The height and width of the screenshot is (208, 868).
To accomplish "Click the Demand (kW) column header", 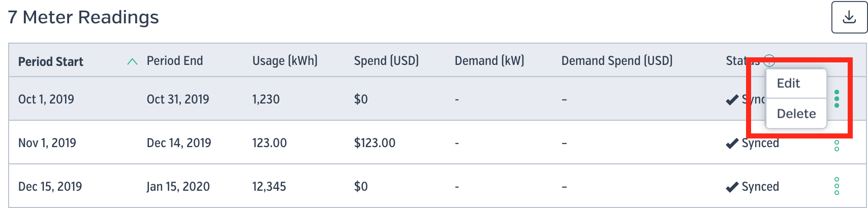I will tap(489, 61).
